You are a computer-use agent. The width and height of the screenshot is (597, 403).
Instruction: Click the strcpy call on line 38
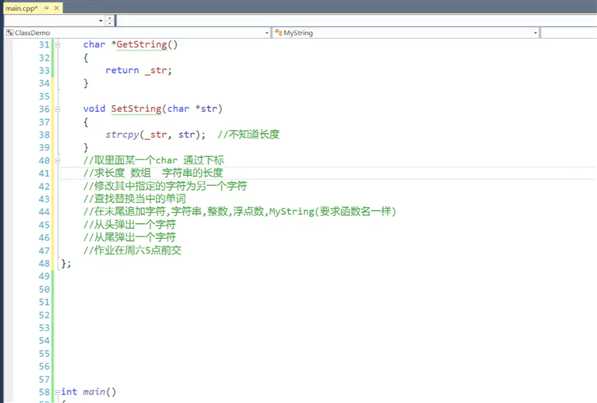click(155, 134)
